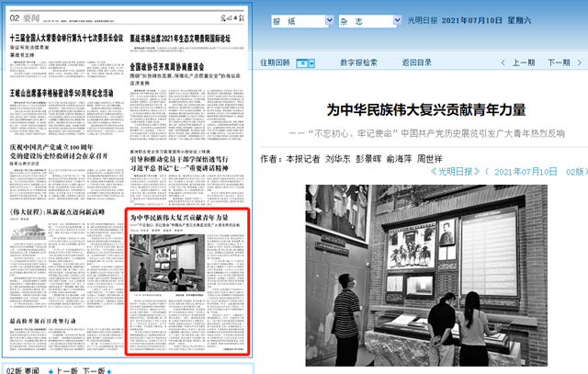Viewport: 588px width, 374px height.
Task: Select the red-highlighted article 为中华民族伟大复兴贡献青年力量
Action: pos(187,218)
